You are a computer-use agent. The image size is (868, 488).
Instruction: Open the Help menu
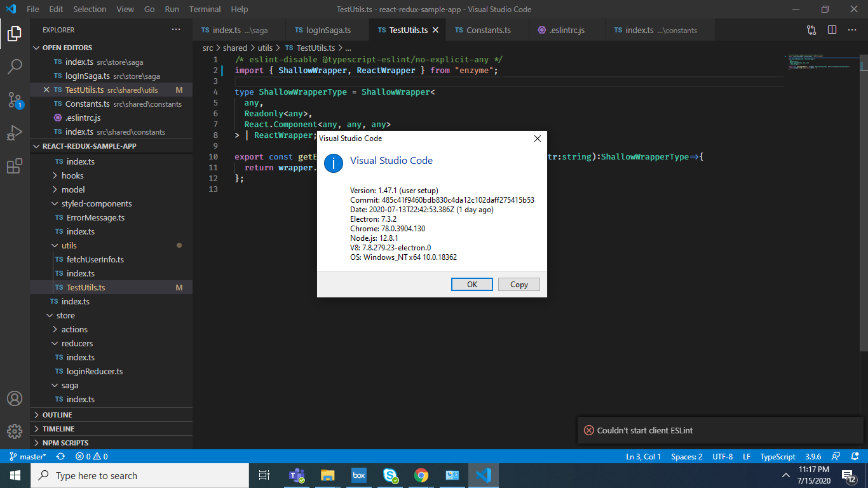[x=240, y=9]
